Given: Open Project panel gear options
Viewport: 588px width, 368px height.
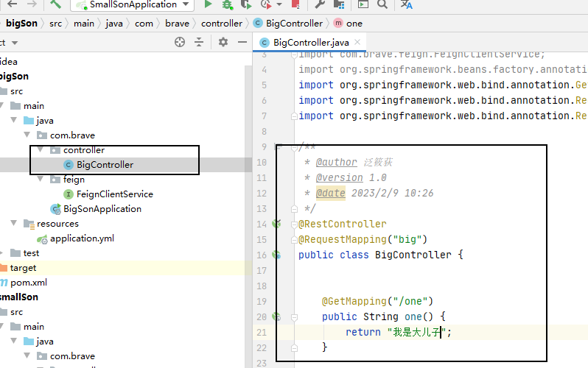Looking at the screenshot, I should 223,43.
